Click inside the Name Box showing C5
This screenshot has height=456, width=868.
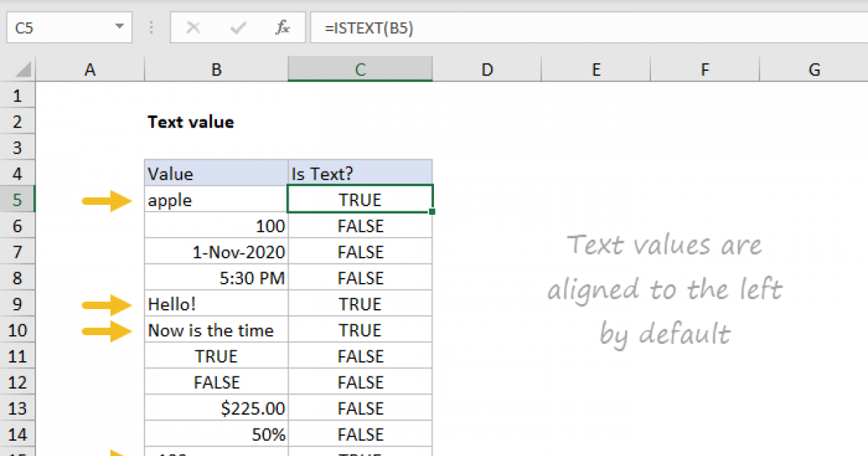coord(58,28)
